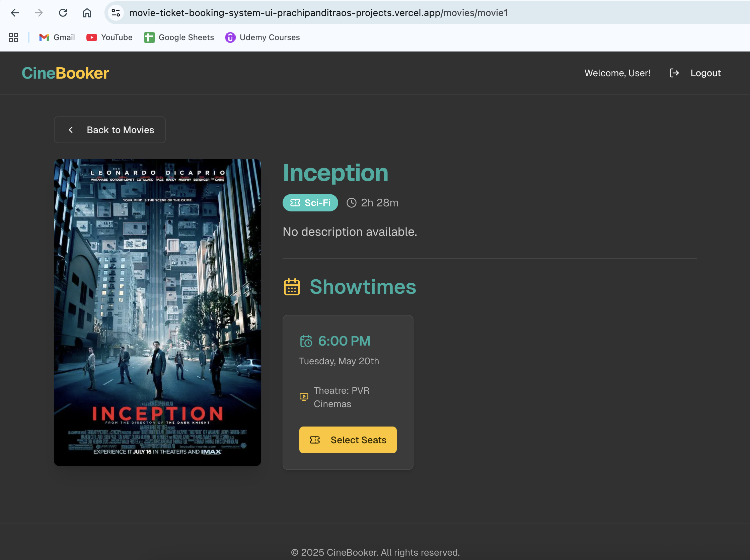Click the CineBooker logo
This screenshot has width=750, height=560.
pos(65,73)
